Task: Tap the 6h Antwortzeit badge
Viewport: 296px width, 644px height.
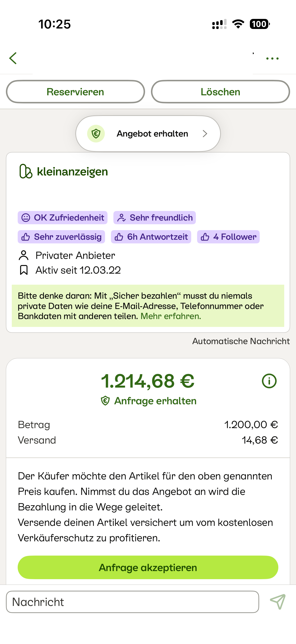Action: 151,237
